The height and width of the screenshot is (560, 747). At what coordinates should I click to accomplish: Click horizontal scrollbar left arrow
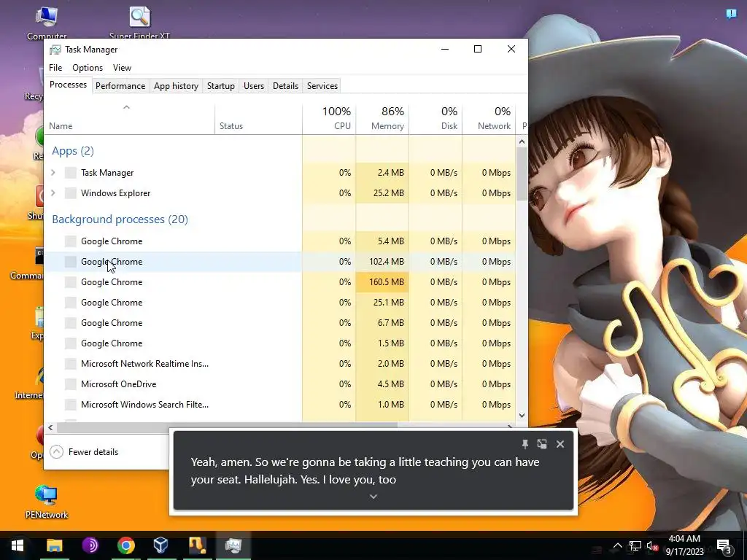point(50,427)
